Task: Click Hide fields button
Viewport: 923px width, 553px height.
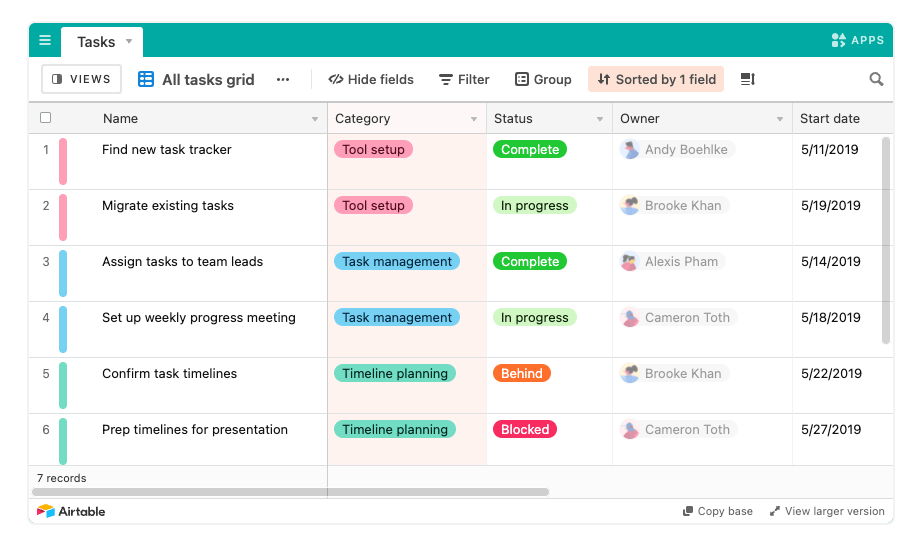Action: pos(371,80)
